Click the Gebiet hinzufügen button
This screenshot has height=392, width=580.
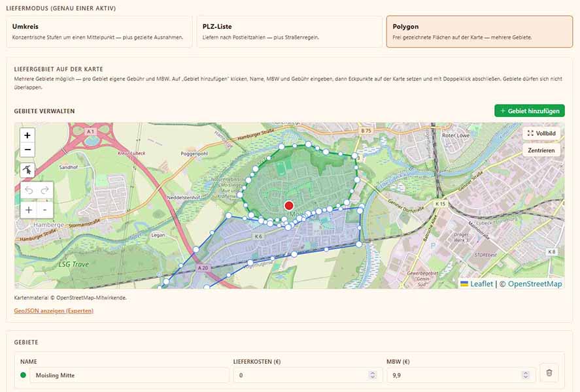530,111
